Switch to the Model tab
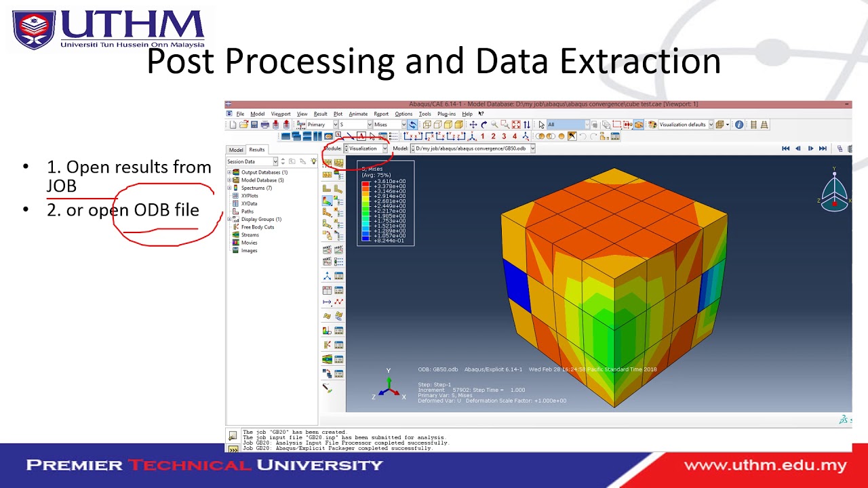This screenshot has width=868, height=488. pos(236,150)
